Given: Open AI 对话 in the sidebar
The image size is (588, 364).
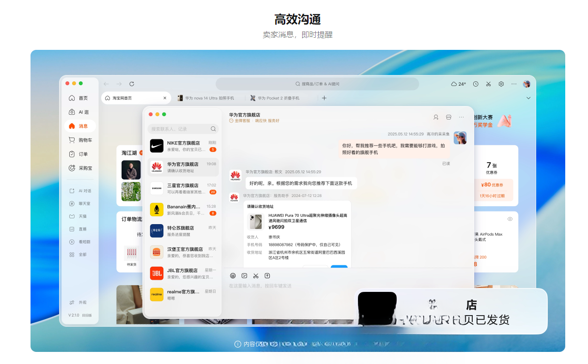Looking at the screenshot, I should 80,191.
